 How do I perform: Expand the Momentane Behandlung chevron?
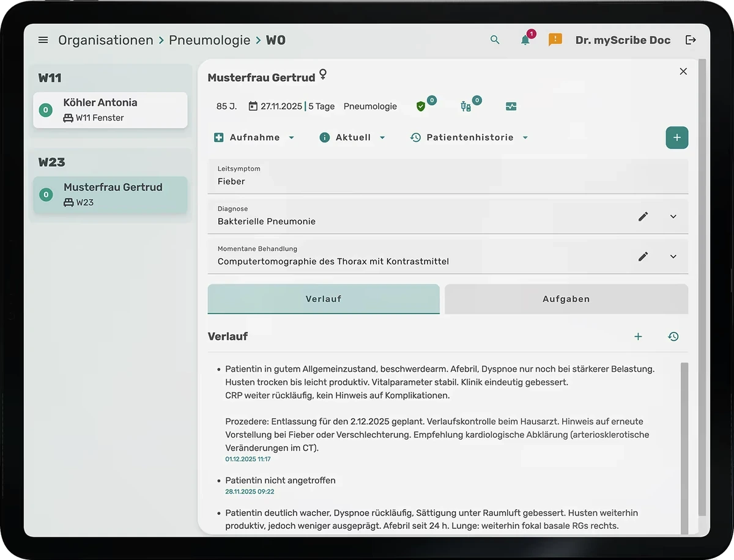(673, 257)
